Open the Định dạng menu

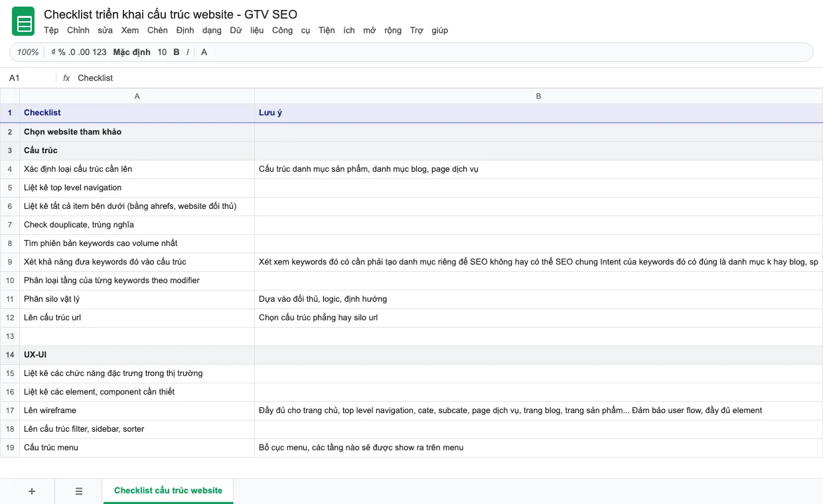[198, 30]
